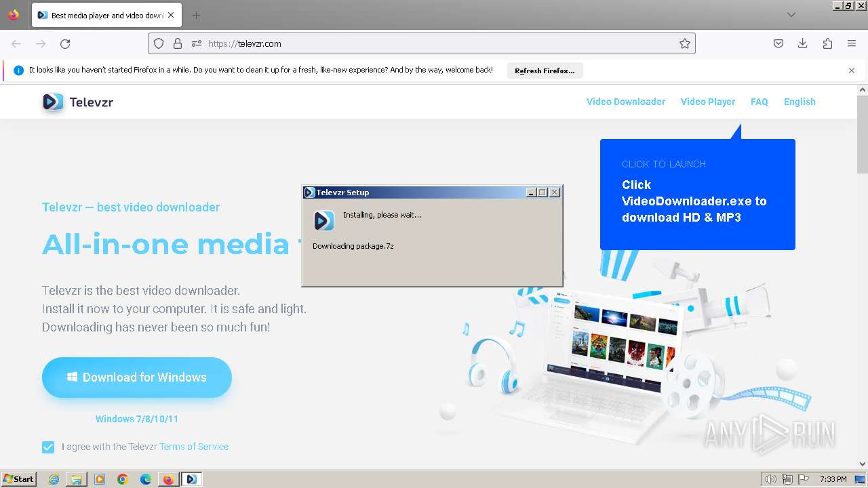Image resolution: width=868 pixels, height=488 pixels.
Task: Launch Microsoft Edge from taskbar
Action: tap(146, 479)
